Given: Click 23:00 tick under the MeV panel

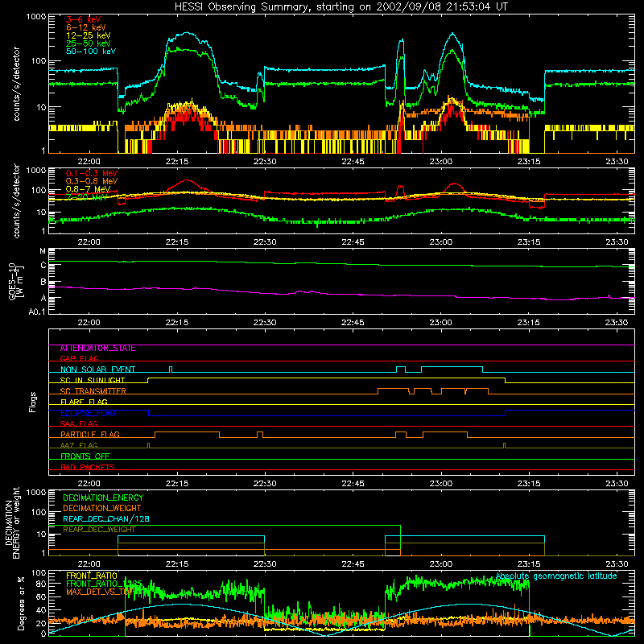Looking at the screenshot, I should click(x=440, y=242).
